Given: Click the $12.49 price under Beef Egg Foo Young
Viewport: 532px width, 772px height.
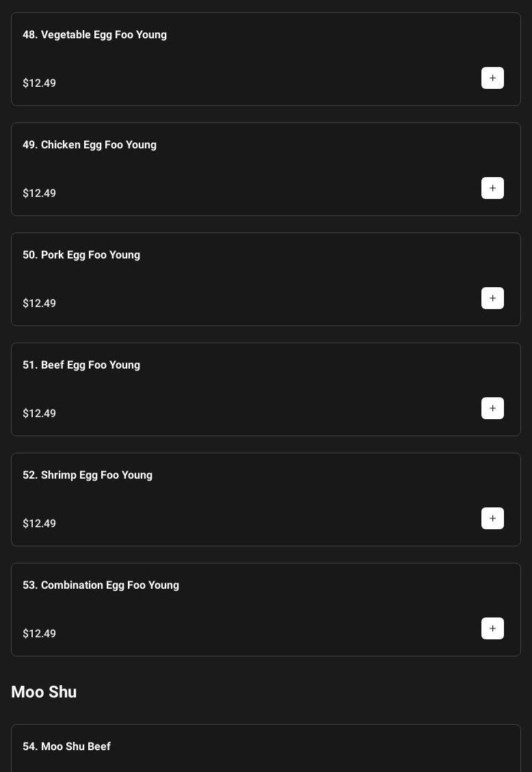Looking at the screenshot, I should click(40, 414).
